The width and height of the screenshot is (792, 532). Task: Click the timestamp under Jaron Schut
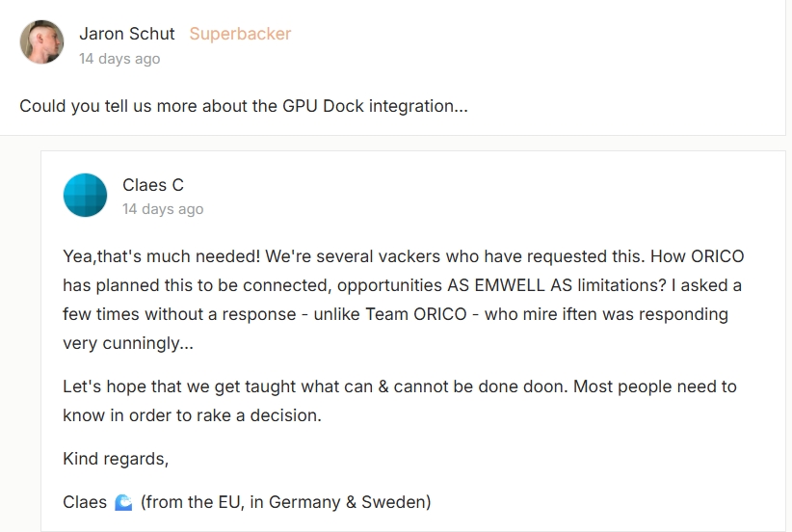coord(119,59)
